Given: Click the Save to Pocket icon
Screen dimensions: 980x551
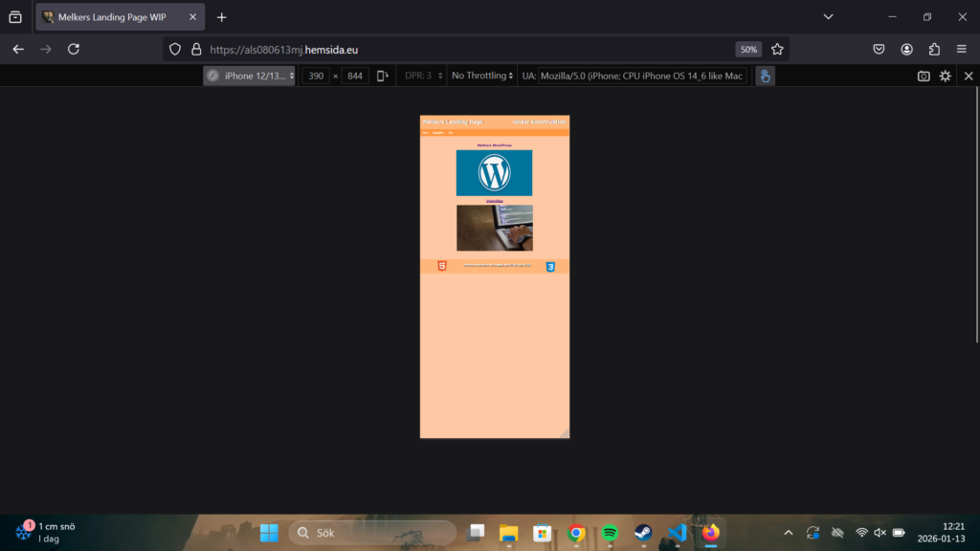Looking at the screenshot, I should (x=879, y=49).
